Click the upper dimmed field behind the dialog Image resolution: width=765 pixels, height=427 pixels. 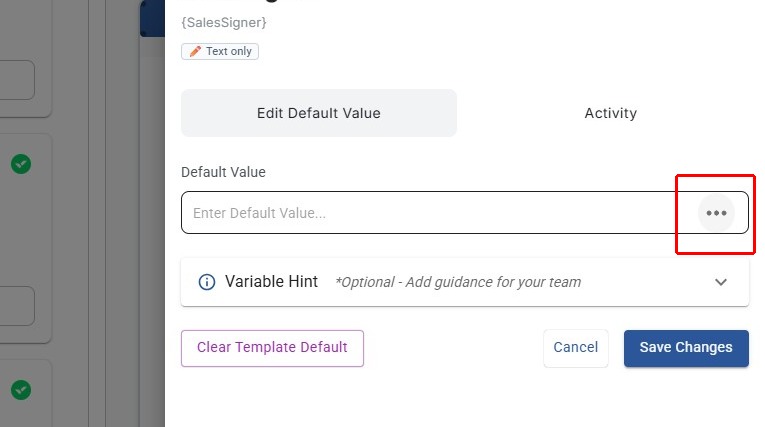pyautogui.click(x=17, y=80)
